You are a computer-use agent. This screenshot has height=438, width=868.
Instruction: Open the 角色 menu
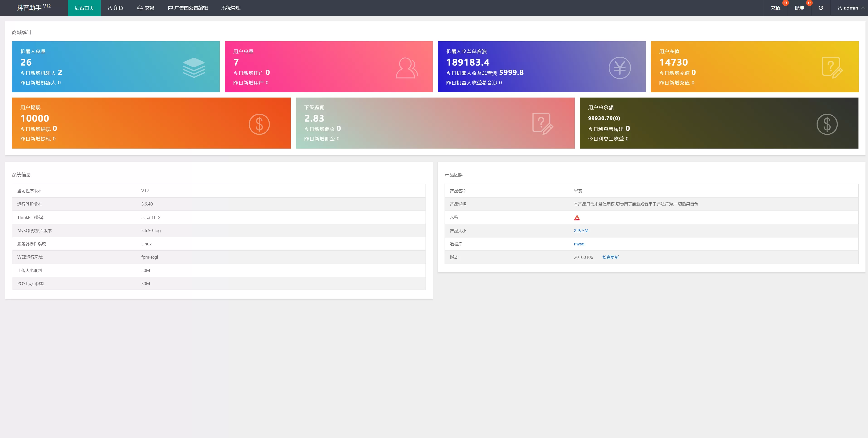click(115, 8)
